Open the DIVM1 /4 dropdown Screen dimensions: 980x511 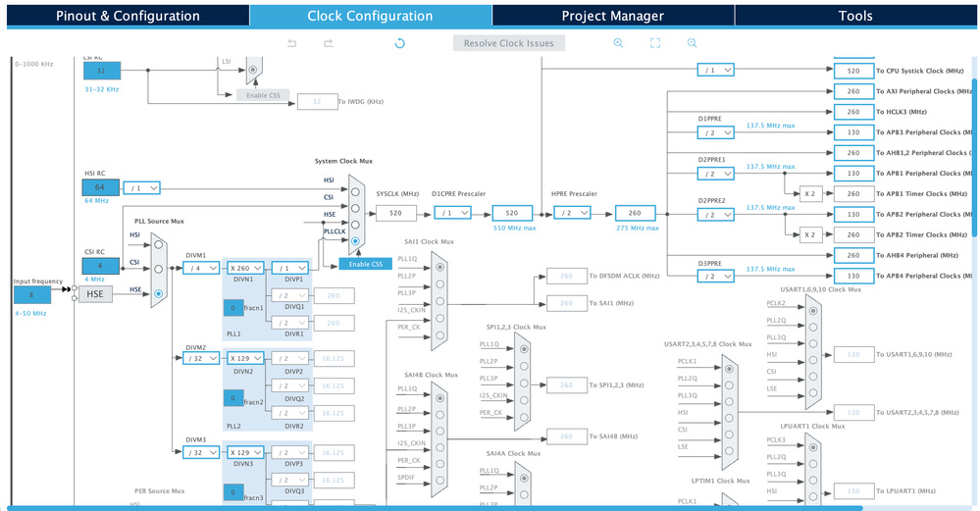coord(201,268)
